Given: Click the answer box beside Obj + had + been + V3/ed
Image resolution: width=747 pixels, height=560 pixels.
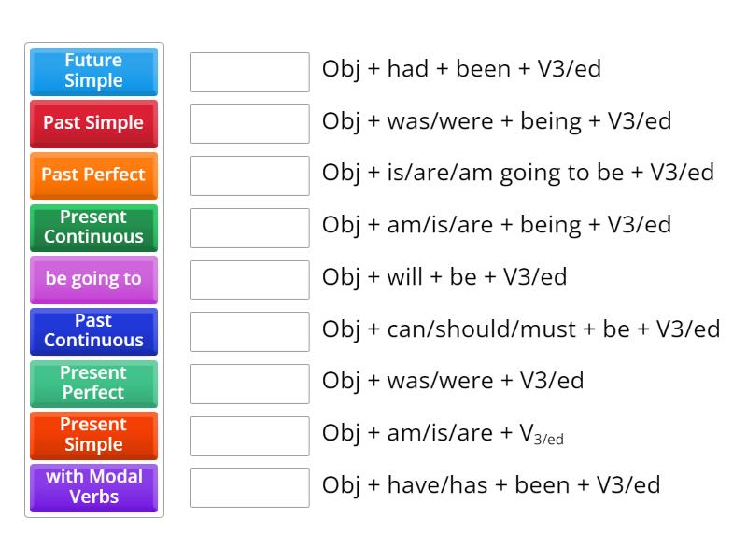Looking at the screenshot, I should tap(248, 69).
